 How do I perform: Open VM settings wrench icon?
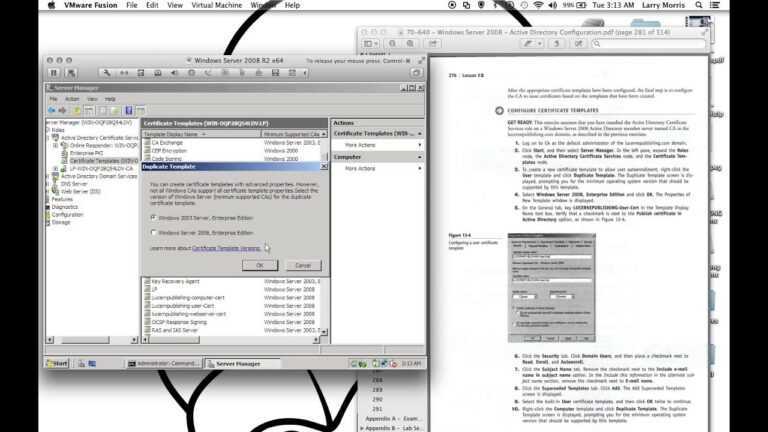[x=106, y=73]
